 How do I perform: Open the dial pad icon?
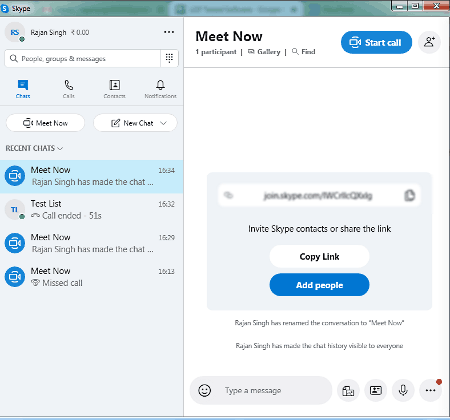click(169, 58)
